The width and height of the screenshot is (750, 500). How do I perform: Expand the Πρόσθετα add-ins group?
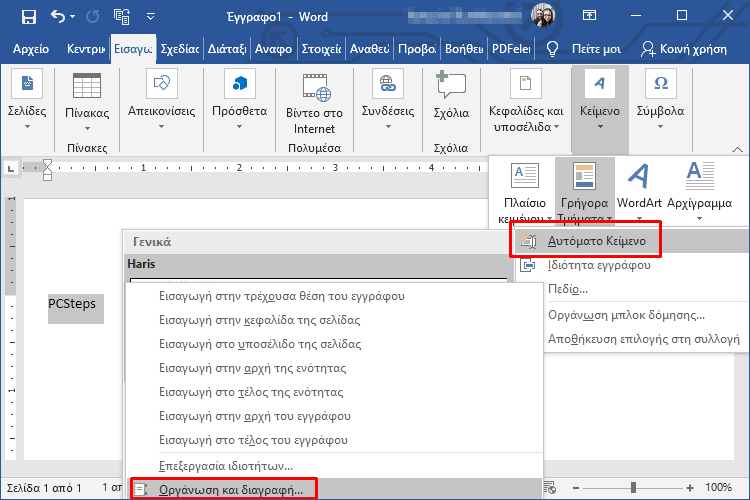coord(240,100)
